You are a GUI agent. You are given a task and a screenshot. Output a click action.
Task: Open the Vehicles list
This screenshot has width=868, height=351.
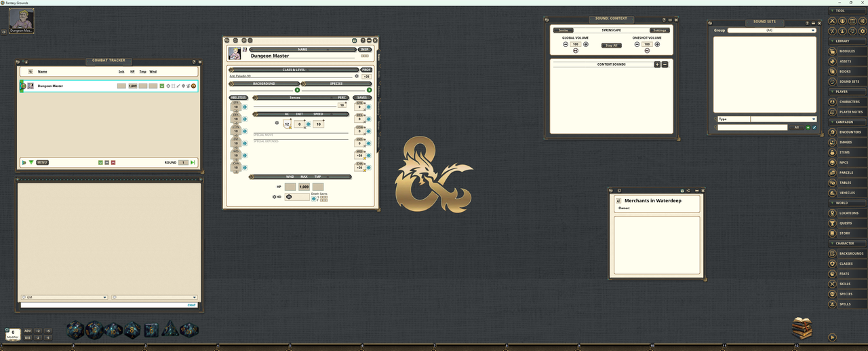(848, 193)
